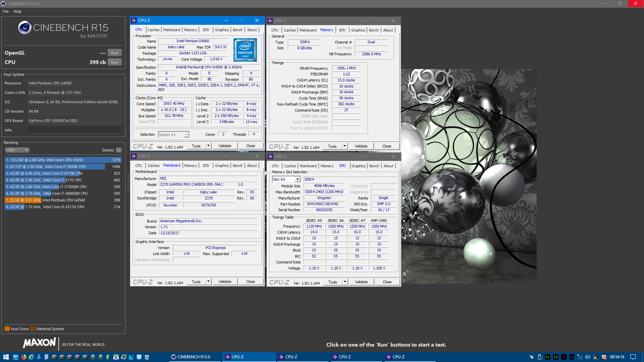Open Windows Defender shield in taskbar
644x362 pixels.
[x=139, y=357]
